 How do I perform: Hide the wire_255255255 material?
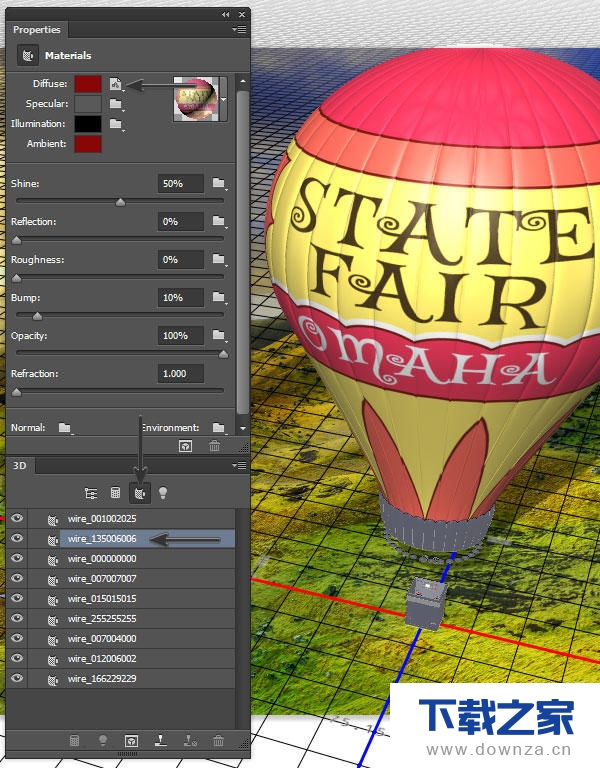pos(17,618)
